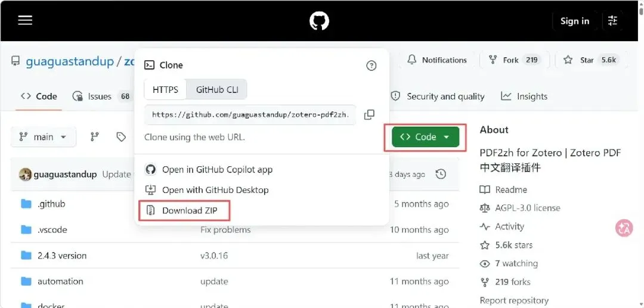Click the Sign in button

(575, 21)
